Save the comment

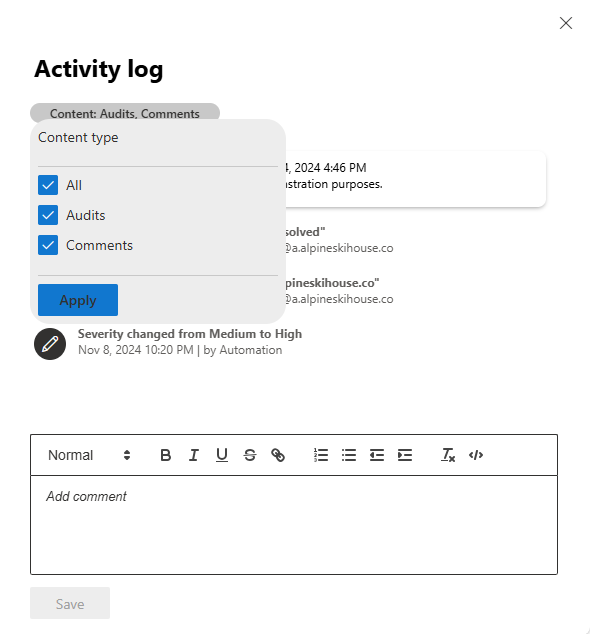[70, 603]
